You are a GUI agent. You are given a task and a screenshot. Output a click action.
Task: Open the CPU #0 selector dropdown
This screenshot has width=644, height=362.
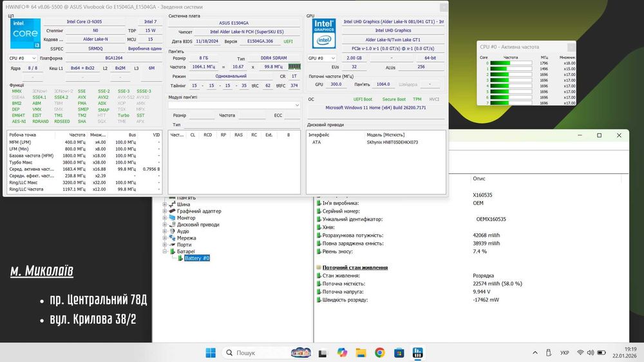[x=23, y=59]
